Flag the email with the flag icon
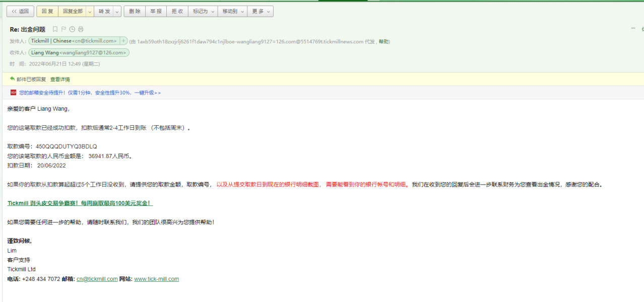This screenshot has height=302, width=644. [63, 29]
